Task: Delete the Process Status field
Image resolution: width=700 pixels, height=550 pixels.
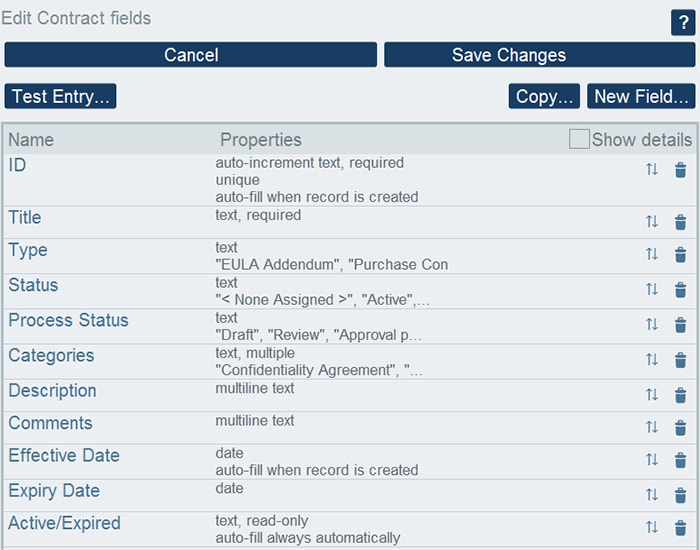Action: click(680, 324)
